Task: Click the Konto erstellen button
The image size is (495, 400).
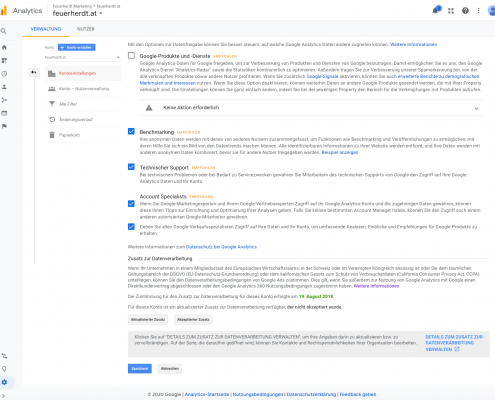Action: point(76,47)
